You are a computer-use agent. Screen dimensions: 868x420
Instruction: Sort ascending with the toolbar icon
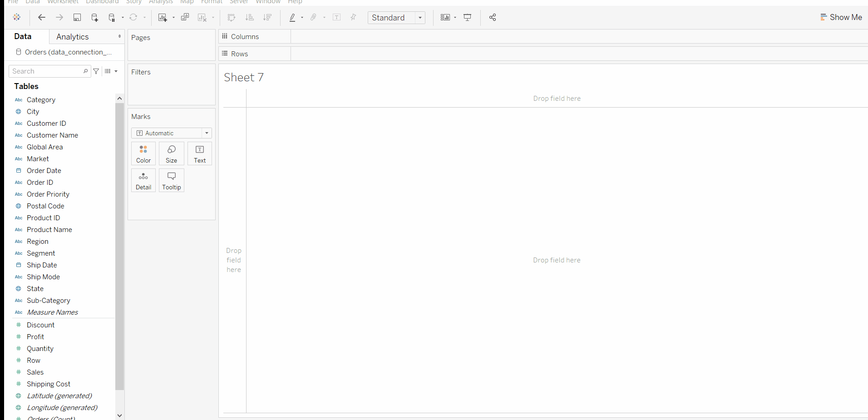click(249, 17)
